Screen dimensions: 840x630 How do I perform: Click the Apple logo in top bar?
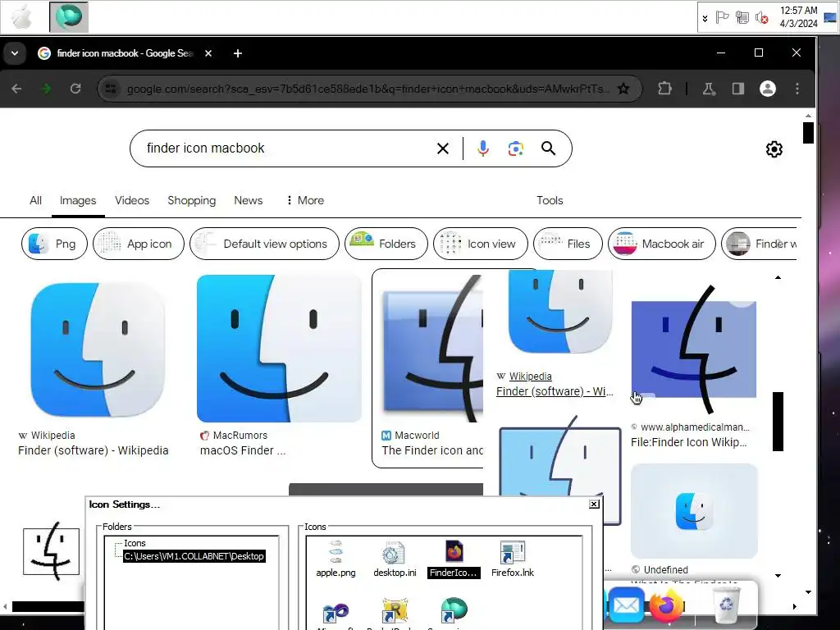point(22,16)
